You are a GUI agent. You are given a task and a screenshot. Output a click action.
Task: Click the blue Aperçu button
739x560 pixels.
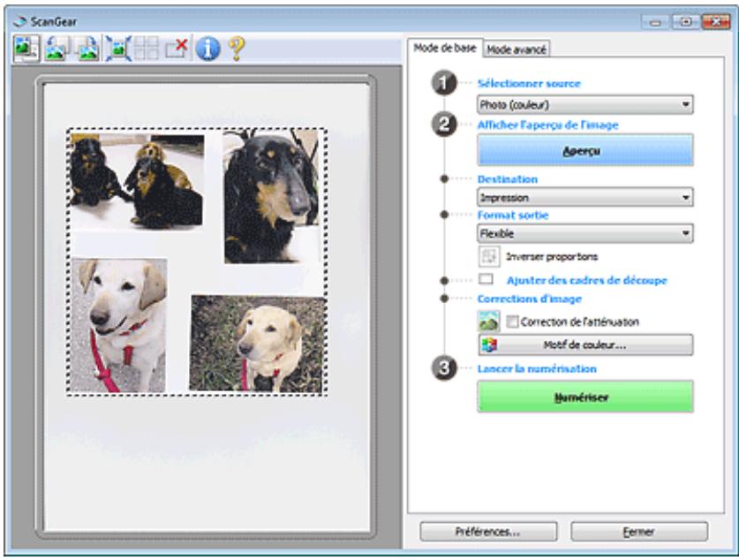(584, 151)
